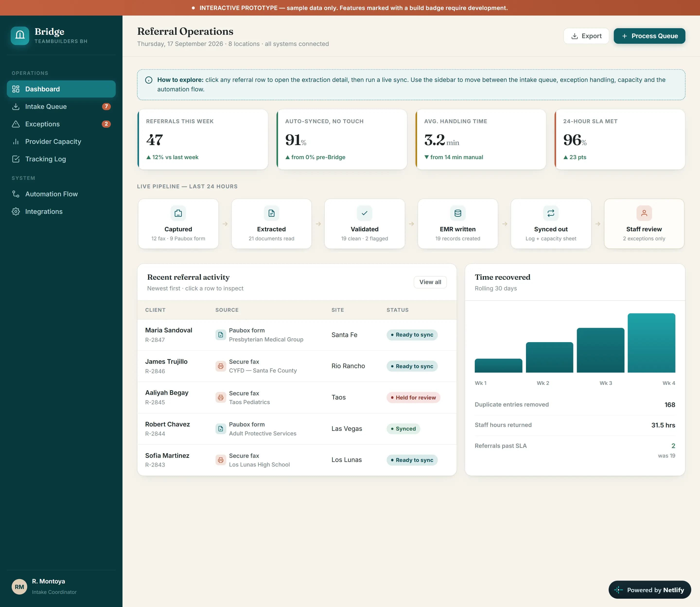The image size is (700, 607).
Task: Open the Dashboard menu item
Action: pos(61,89)
